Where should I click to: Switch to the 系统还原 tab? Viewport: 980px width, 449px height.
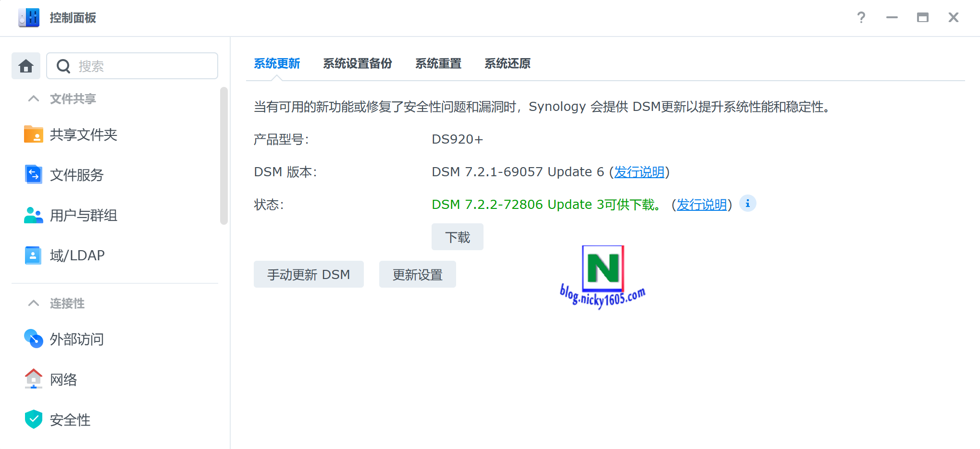508,63
